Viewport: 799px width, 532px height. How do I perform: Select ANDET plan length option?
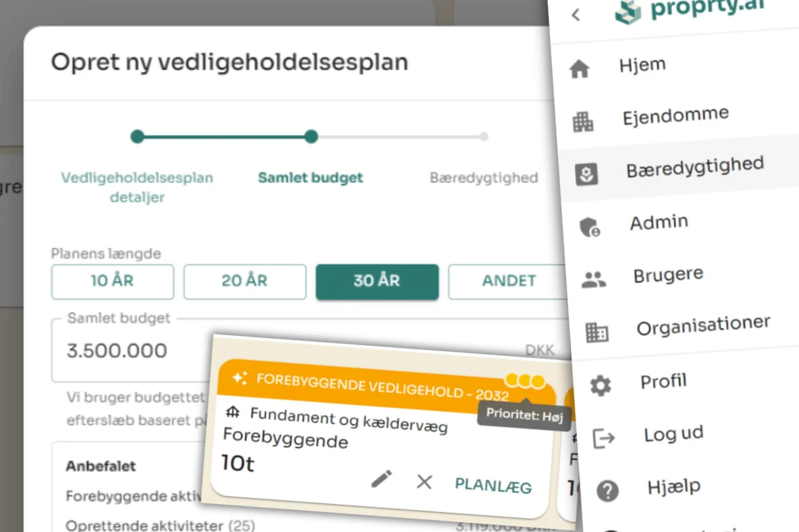509,281
